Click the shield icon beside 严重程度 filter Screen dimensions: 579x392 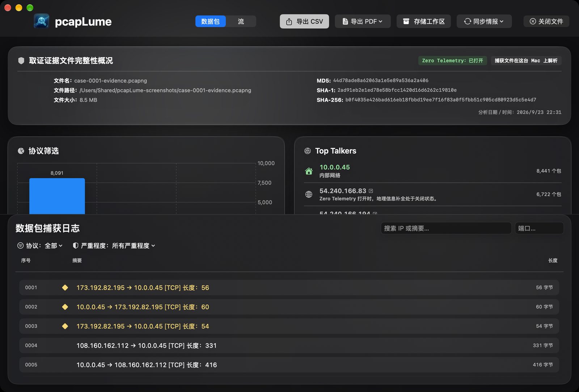76,246
